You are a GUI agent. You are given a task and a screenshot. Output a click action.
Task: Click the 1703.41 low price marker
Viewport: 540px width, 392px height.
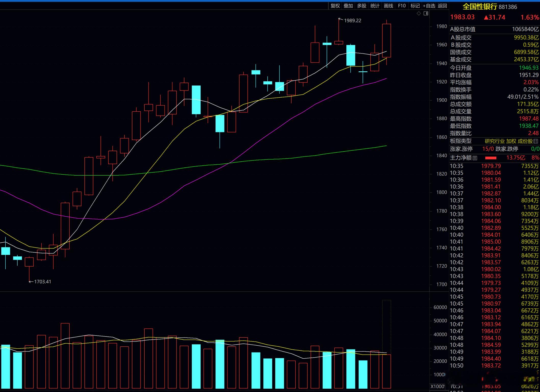(42, 282)
